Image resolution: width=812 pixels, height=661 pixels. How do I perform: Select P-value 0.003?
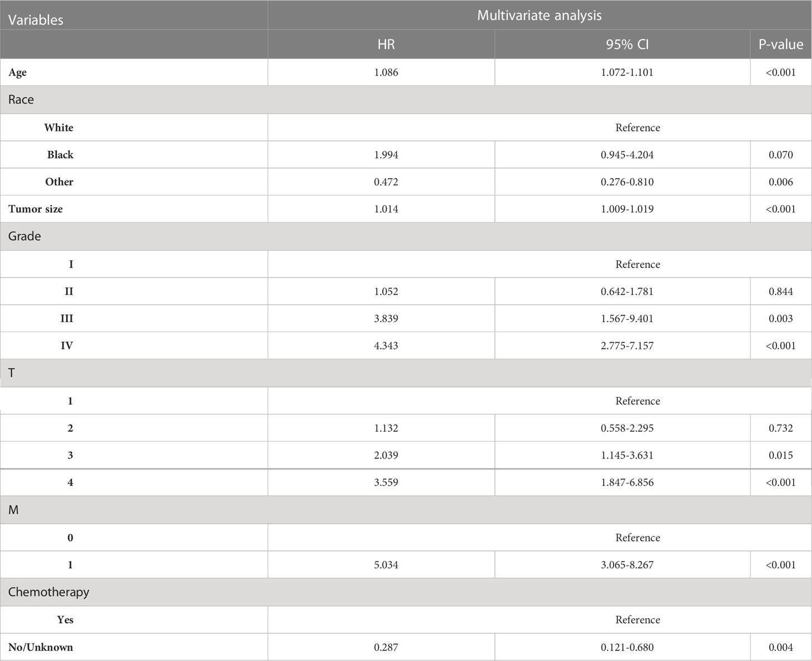[x=780, y=319]
